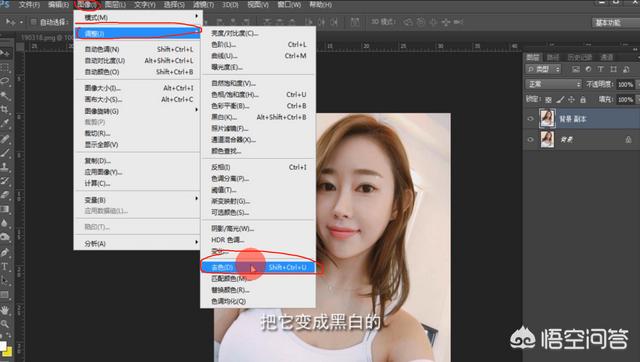Image resolution: width=640 pixels, height=362 pixels.
Task: Toggle lock transparent pixels
Action: (548, 100)
